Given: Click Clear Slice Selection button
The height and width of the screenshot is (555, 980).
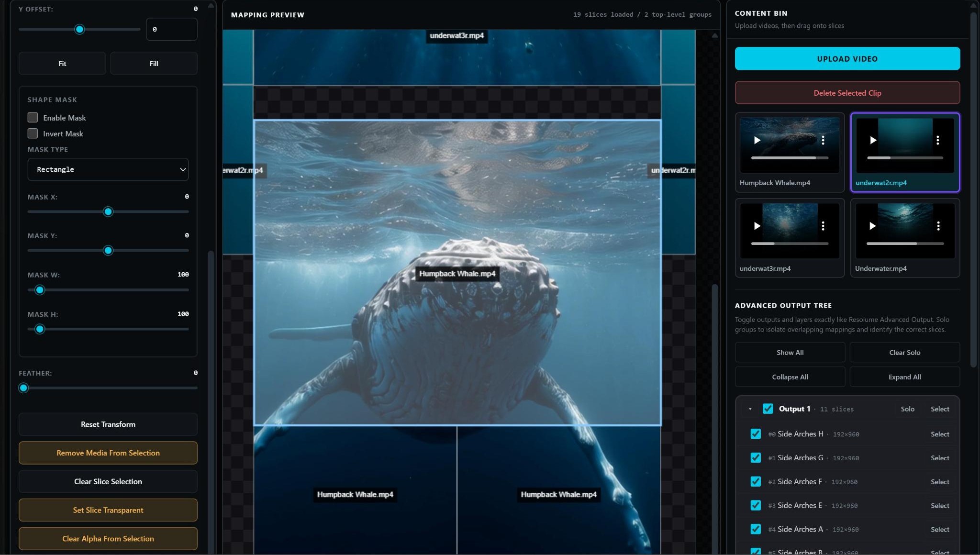Looking at the screenshot, I should pos(108,482).
